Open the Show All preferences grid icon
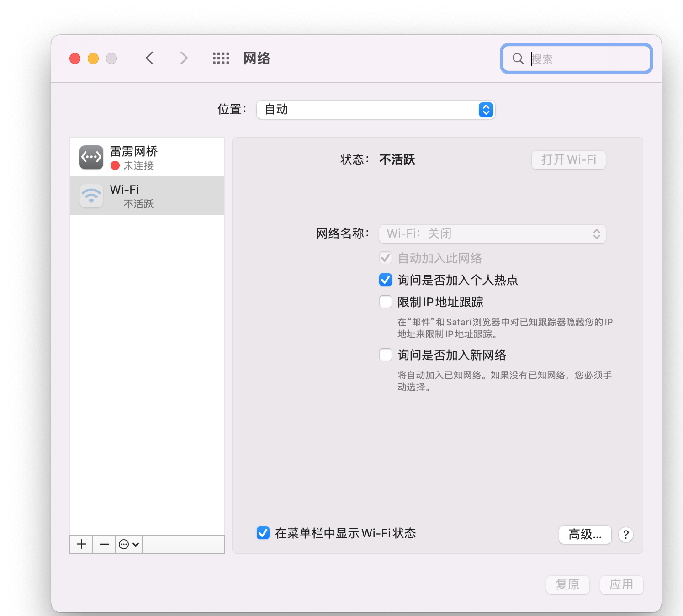 pyautogui.click(x=221, y=58)
